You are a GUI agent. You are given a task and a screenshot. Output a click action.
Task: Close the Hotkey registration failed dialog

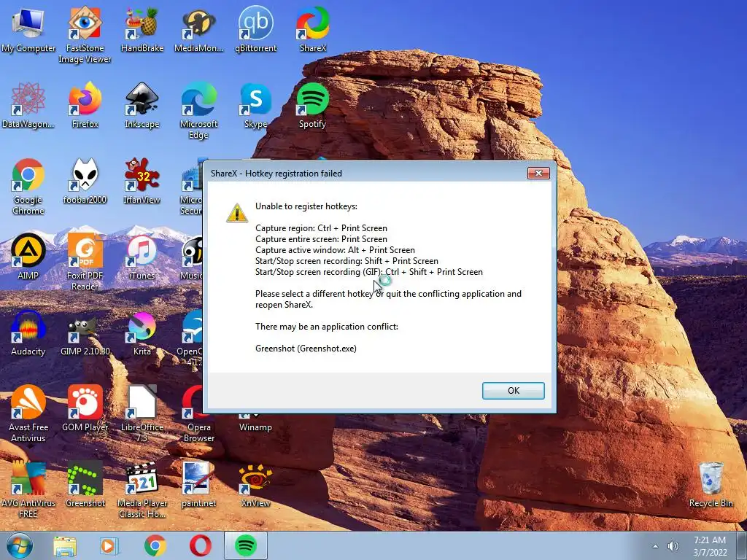538,173
